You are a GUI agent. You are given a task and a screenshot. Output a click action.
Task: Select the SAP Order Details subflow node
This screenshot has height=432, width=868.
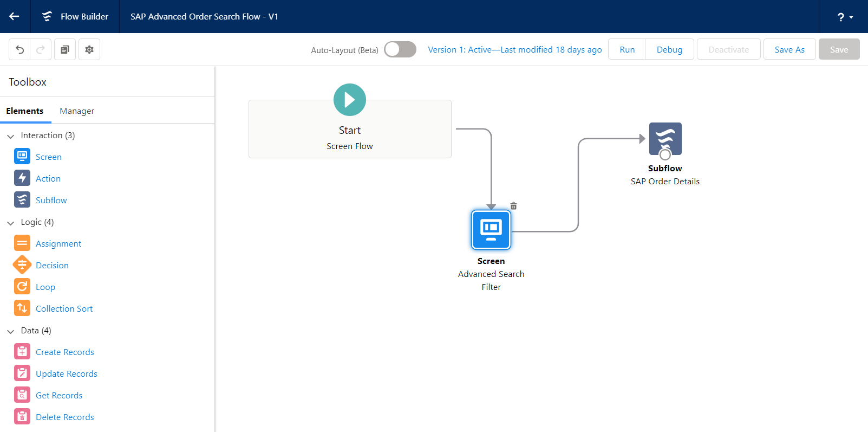[x=665, y=139]
